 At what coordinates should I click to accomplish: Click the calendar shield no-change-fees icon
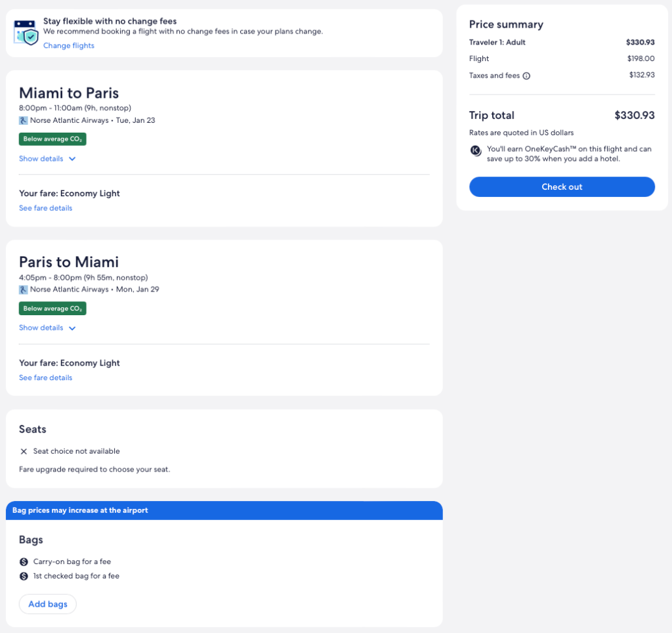tap(26, 32)
